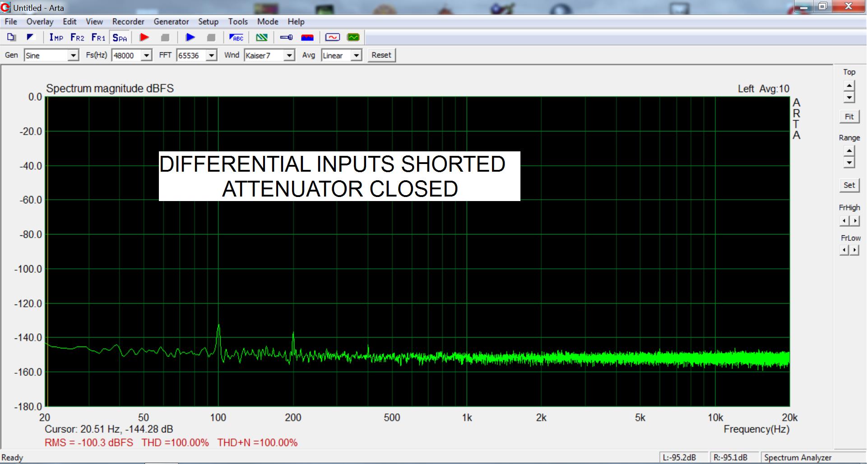Restore down the Arta window

click(x=823, y=6)
